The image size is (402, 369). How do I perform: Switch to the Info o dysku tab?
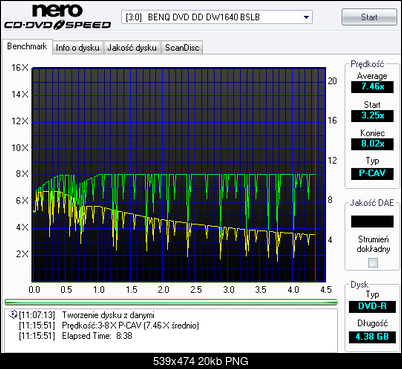pyautogui.click(x=77, y=48)
